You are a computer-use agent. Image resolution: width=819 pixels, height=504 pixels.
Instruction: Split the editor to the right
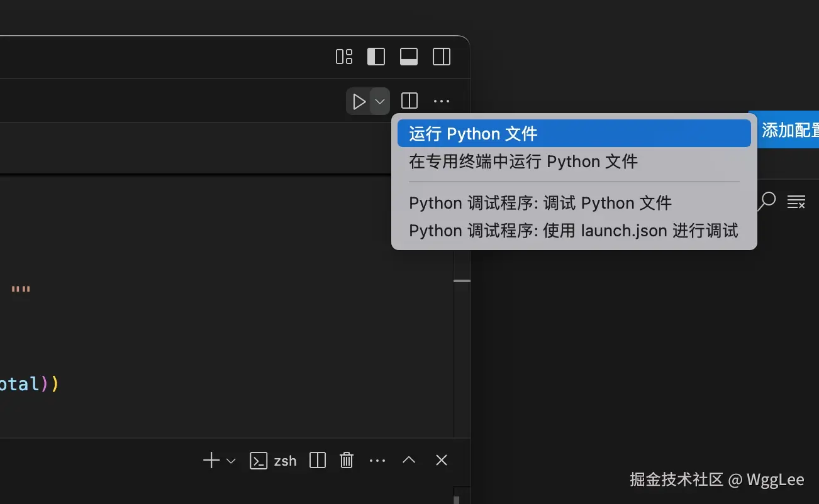[409, 101]
